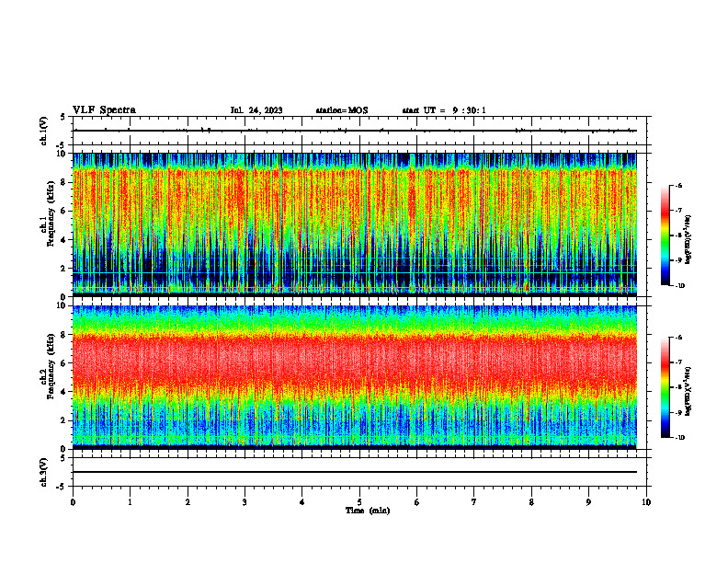
Task: Click the 'station=MOS' label
Action: pyautogui.click(x=342, y=110)
